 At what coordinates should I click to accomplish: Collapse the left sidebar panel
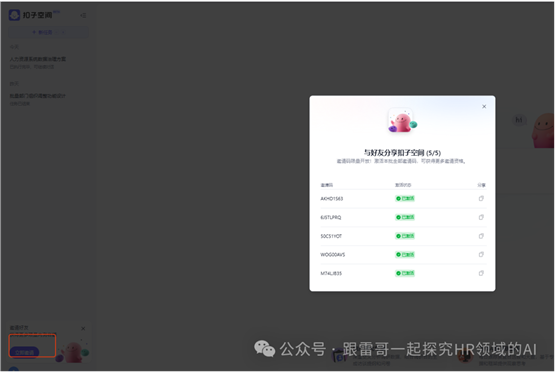coord(83,15)
